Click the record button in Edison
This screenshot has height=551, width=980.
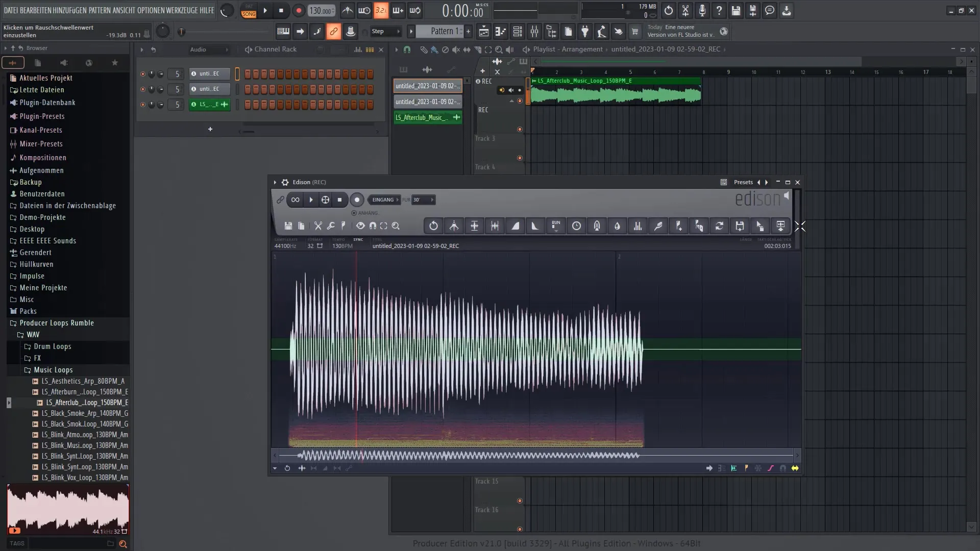357,199
